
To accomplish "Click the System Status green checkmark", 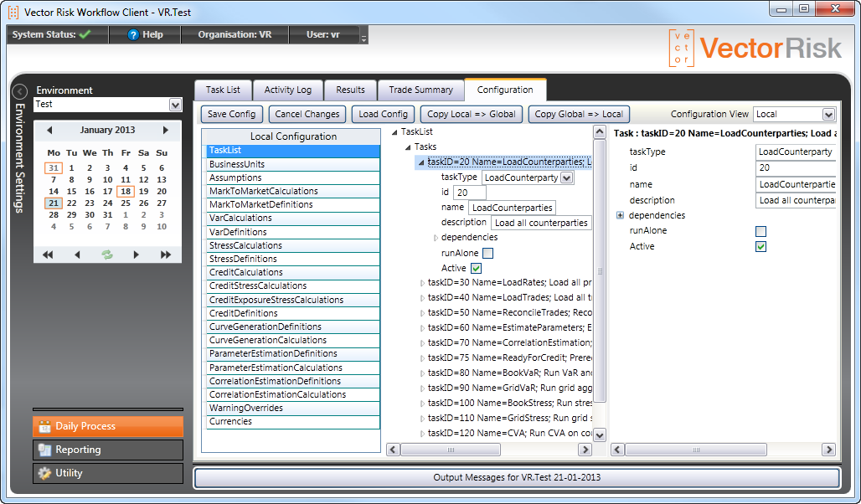I will 85,34.
